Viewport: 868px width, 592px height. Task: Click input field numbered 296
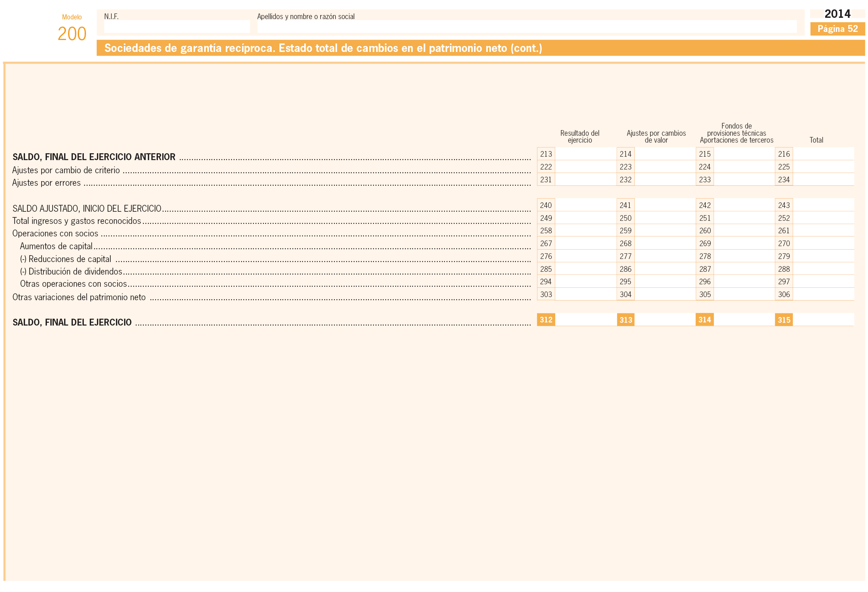pos(744,281)
